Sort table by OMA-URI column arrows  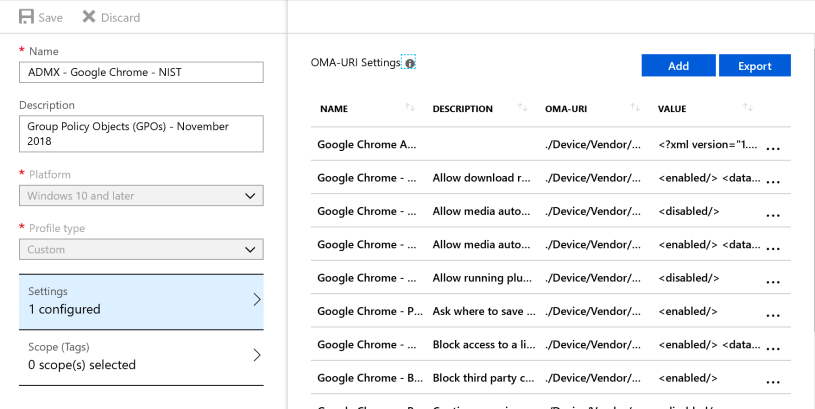tap(635, 108)
